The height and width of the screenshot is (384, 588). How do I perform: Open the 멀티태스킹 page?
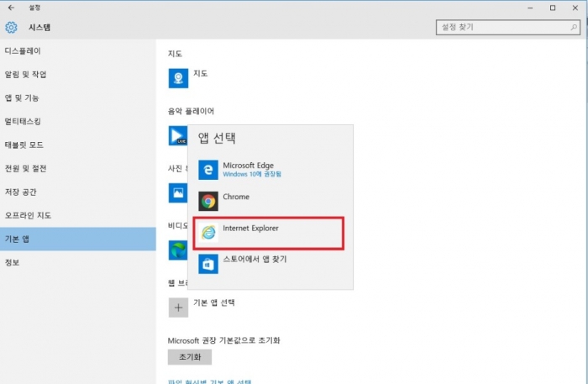point(77,122)
